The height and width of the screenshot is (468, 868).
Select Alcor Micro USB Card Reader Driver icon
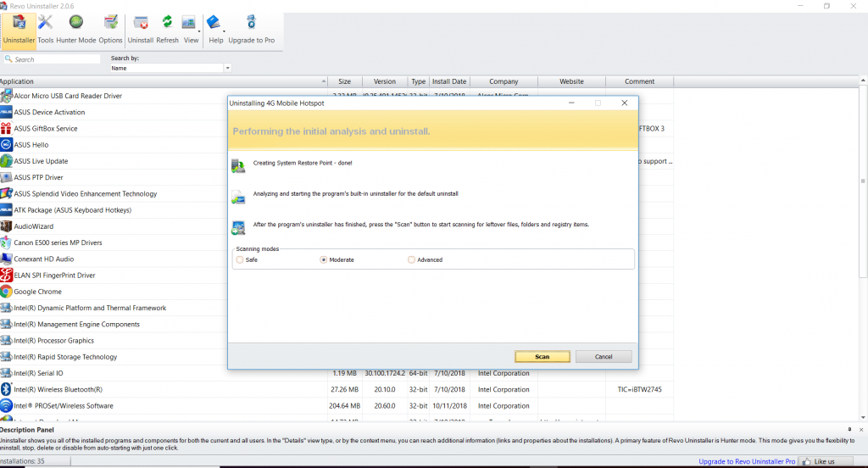[x=7, y=96]
